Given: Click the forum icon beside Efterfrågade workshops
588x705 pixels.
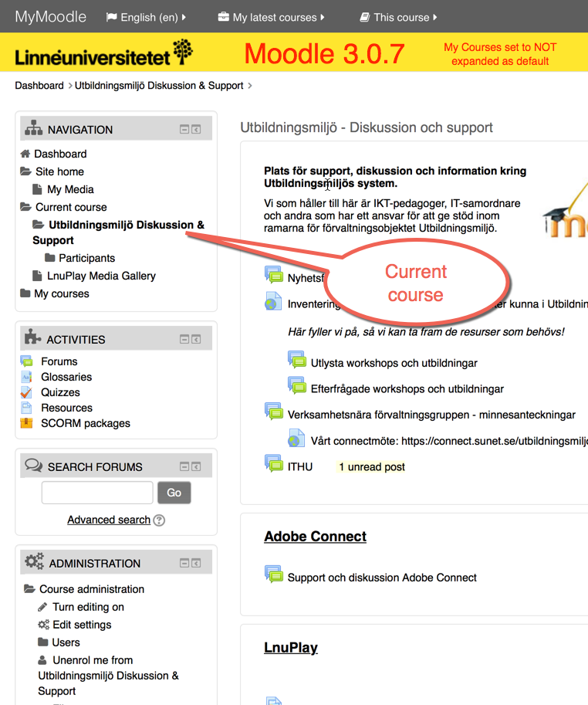Looking at the screenshot, I should [x=297, y=386].
